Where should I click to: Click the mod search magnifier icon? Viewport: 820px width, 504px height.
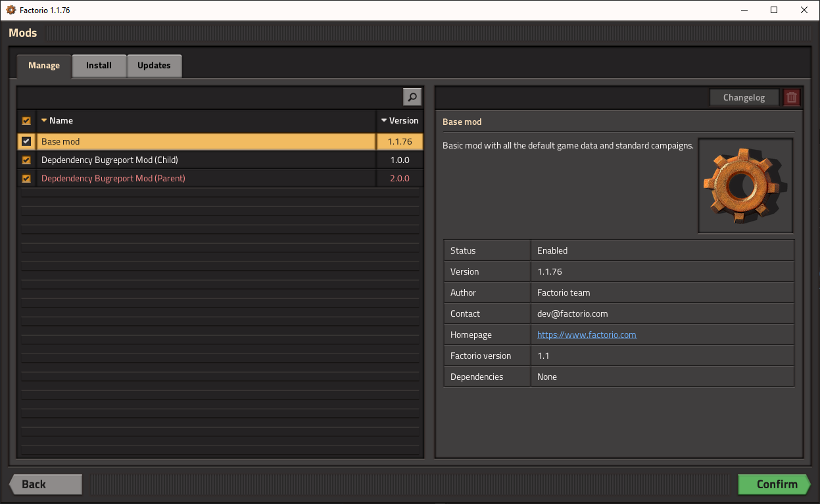click(x=412, y=97)
